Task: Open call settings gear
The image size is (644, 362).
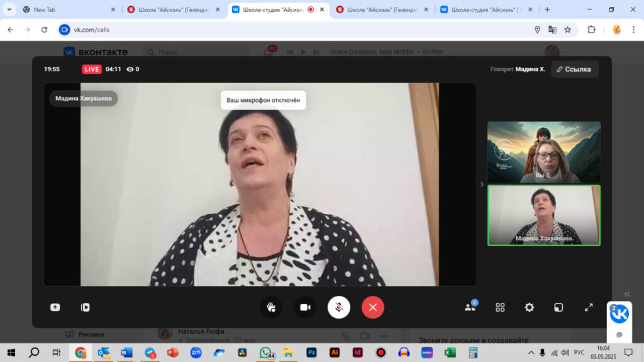Action: pyautogui.click(x=530, y=307)
